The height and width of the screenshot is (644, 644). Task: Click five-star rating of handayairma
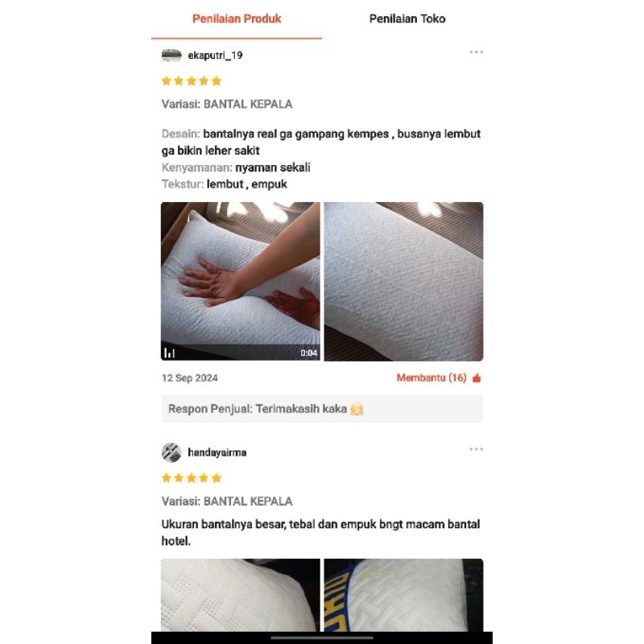coord(192,478)
